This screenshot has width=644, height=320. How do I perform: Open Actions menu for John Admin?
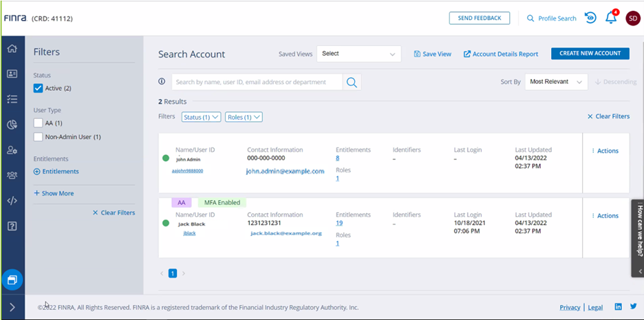605,151
